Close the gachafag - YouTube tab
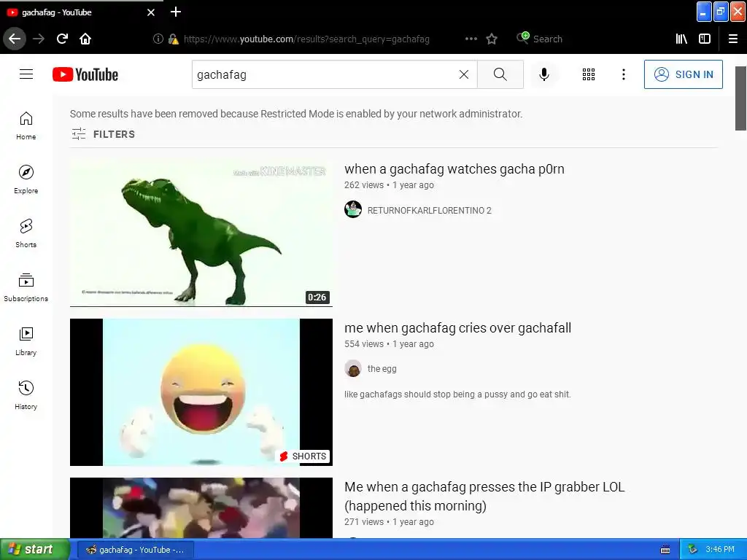This screenshot has width=747, height=560. pyautogui.click(x=151, y=12)
